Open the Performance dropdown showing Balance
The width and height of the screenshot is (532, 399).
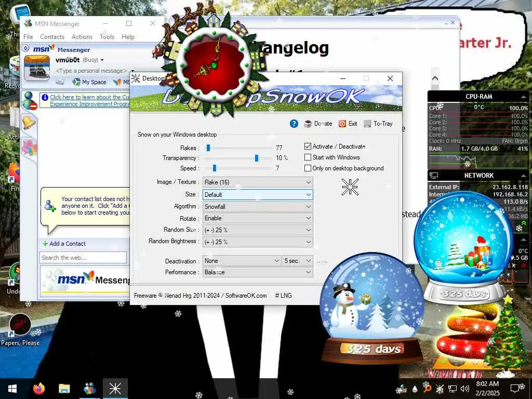[258, 272]
